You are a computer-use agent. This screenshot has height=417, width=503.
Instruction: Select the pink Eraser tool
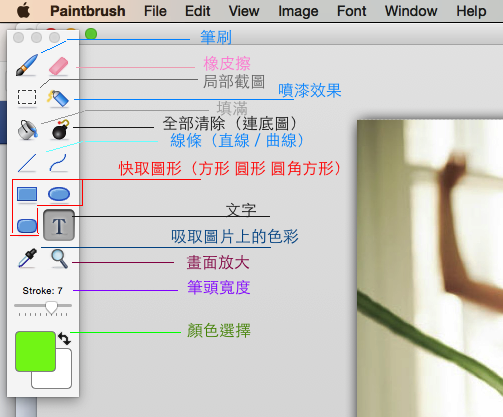tap(59, 66)
